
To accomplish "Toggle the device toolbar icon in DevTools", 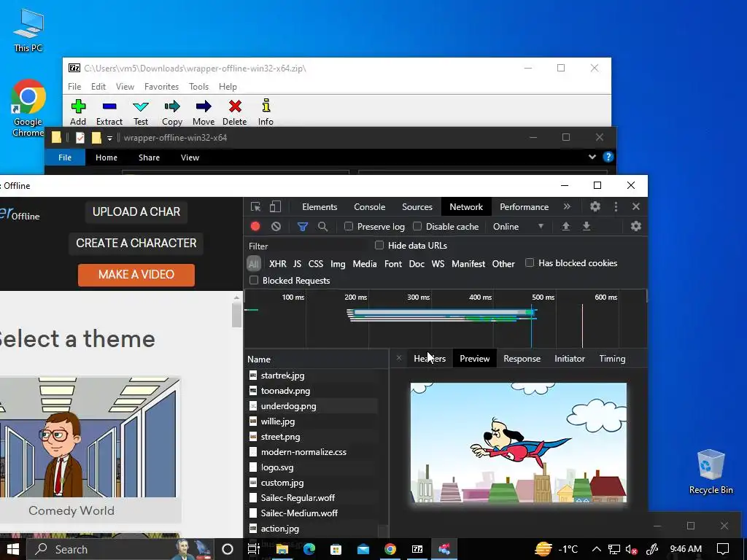I will tap(275, 206).
